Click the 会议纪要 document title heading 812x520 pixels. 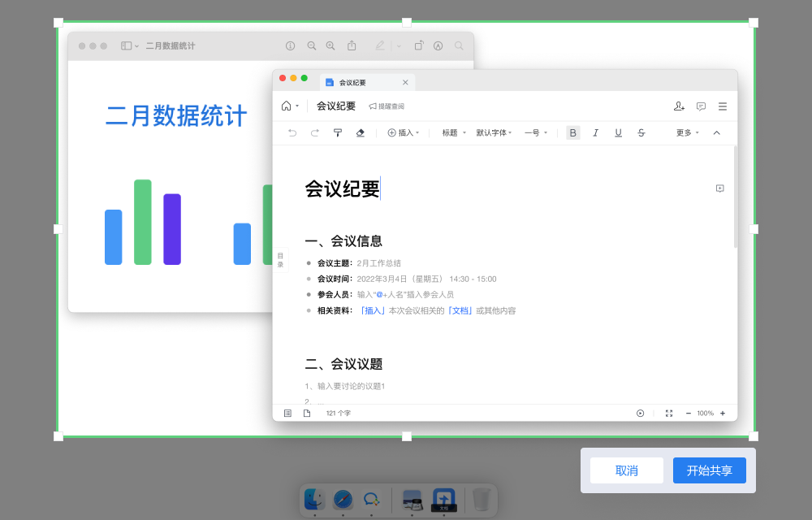(x=342, y=188)
